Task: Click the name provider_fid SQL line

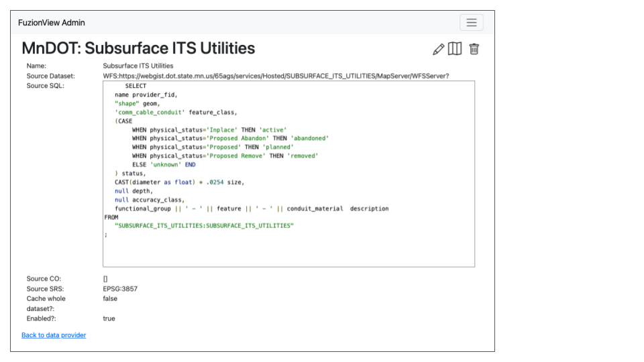Action: tap(146, 95)
